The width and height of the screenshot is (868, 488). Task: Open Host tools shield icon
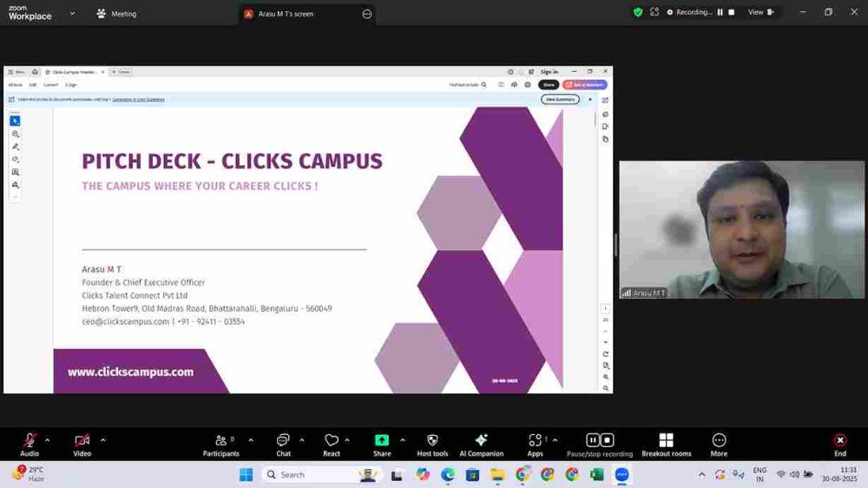tap(432, 444)
